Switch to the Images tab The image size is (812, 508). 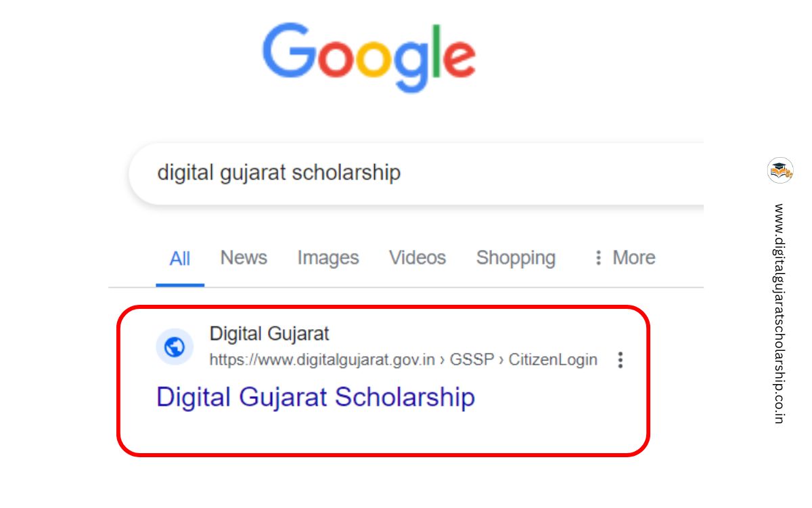coord(328,257)
